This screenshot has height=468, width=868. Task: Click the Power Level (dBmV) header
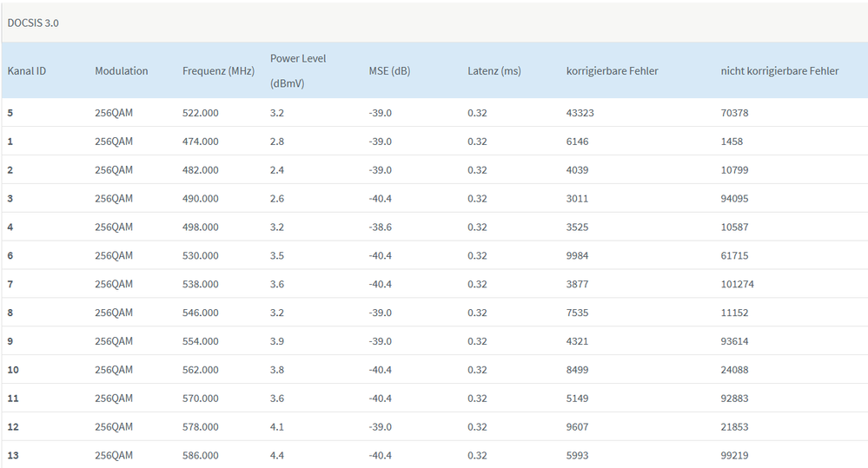coord(298,70)
